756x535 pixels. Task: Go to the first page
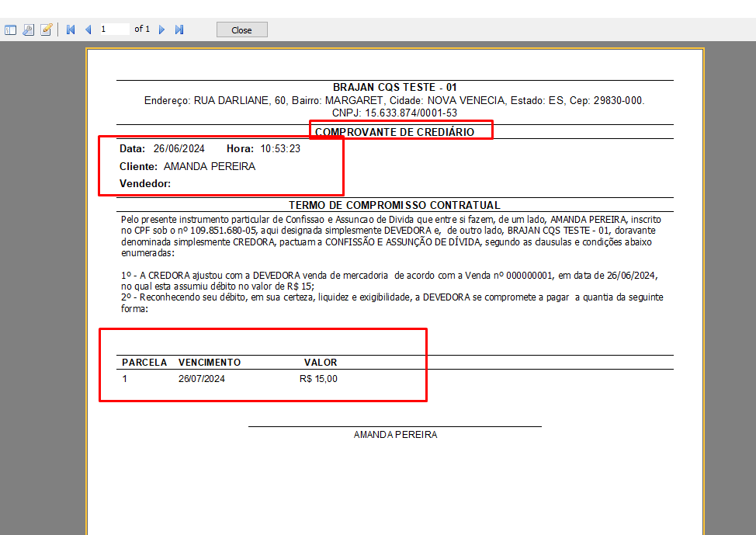(71, 30)
